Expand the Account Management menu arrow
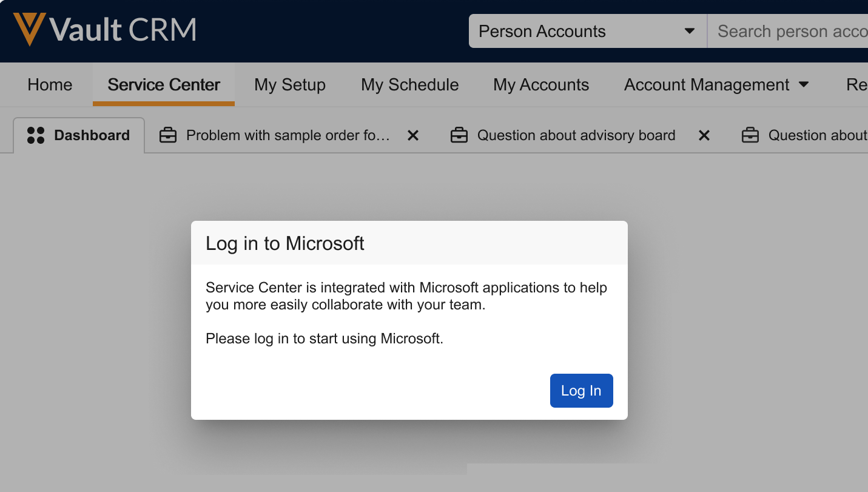This screenshot has height=492, width=868. [x=804, y=85]
